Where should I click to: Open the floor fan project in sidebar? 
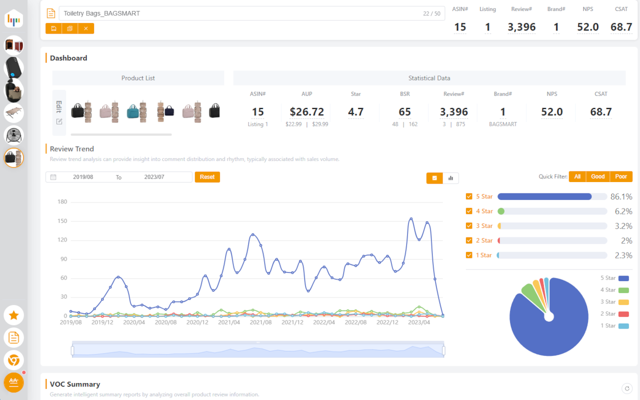[13, 136]
